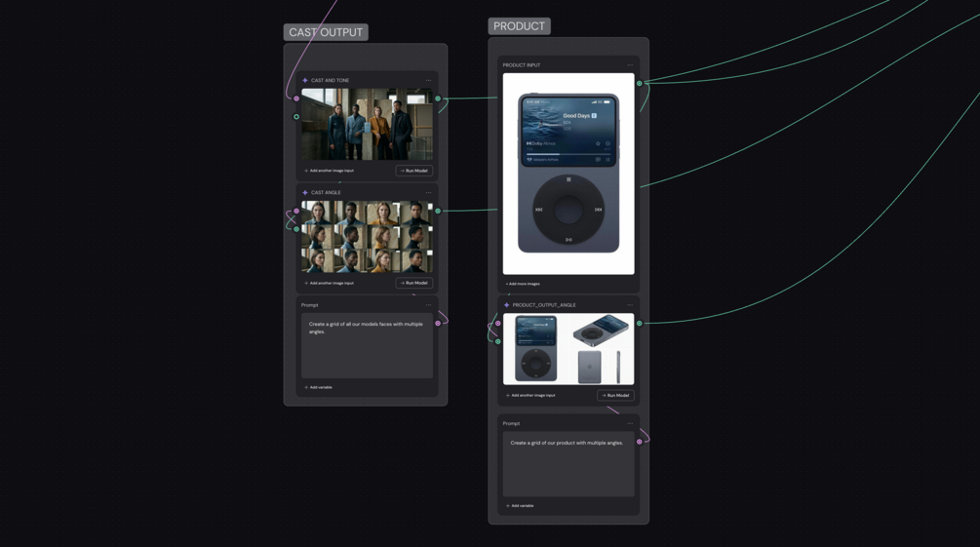The width and height of the screenshot is (980, 547).
Task: Select the pink input port of CAST ANGLE
Action: click(296, 211)
